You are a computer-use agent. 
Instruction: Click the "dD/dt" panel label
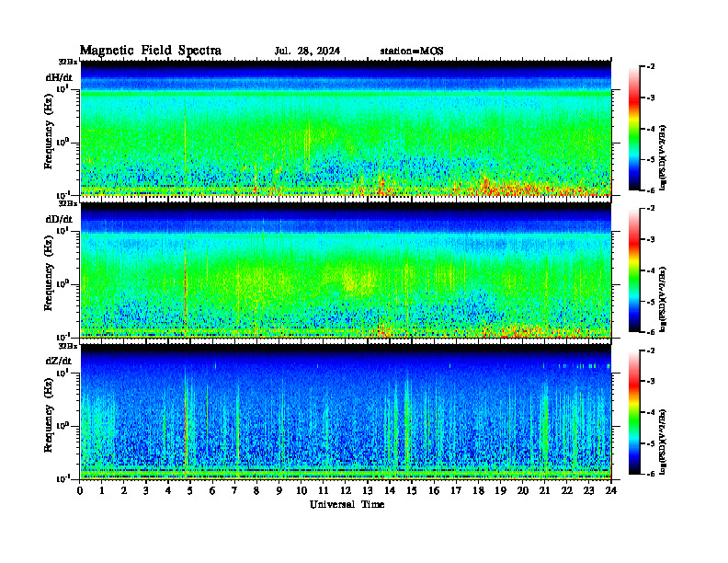tap(59, 219)
